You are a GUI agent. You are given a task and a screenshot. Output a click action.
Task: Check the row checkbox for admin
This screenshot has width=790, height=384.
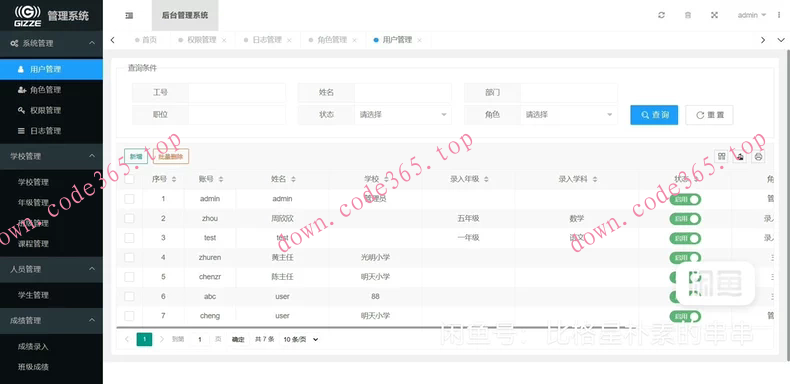click(x=129, y=199)
